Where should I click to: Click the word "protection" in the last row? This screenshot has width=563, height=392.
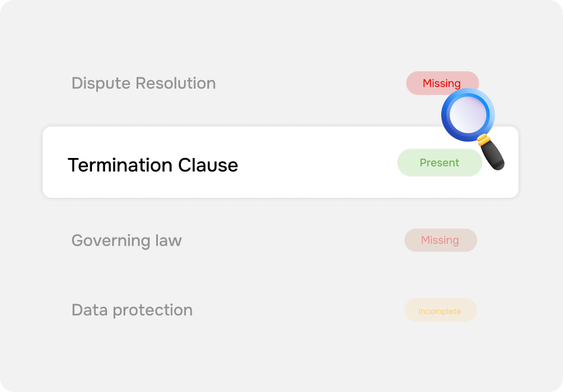pyautogui.click(x=153, y=311)
